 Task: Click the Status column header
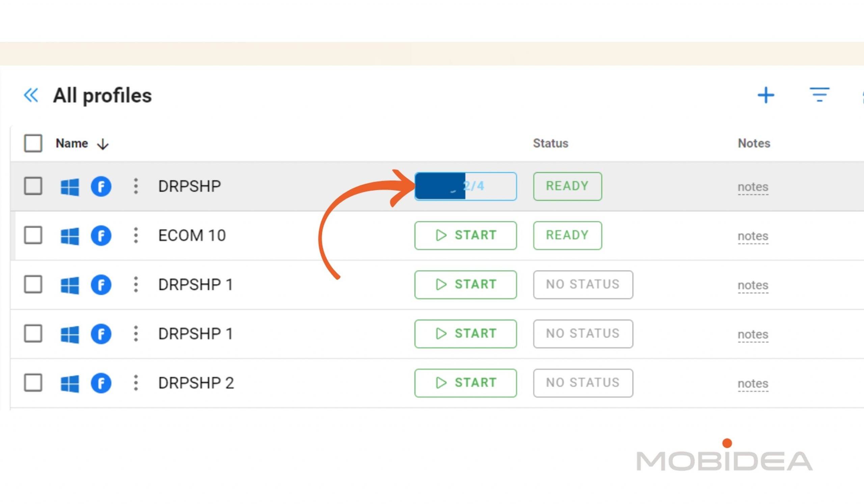(x=550, y=143)
